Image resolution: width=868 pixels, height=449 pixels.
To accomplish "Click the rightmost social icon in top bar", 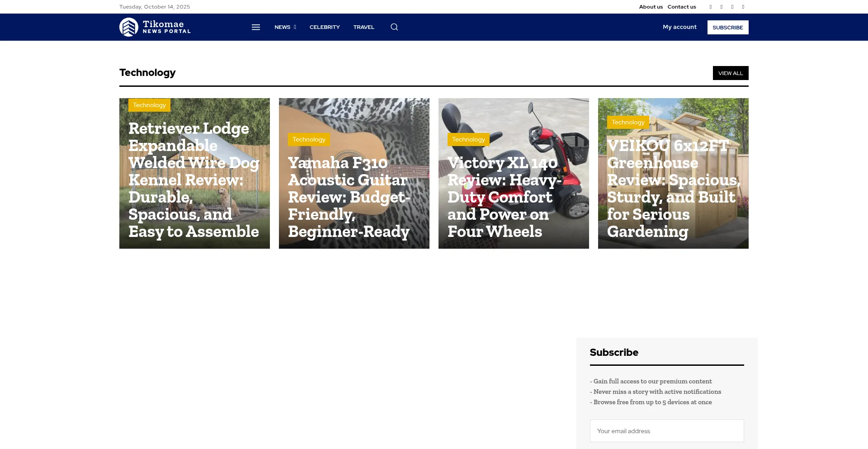I will pyautogui.click(x=743, y=7).
